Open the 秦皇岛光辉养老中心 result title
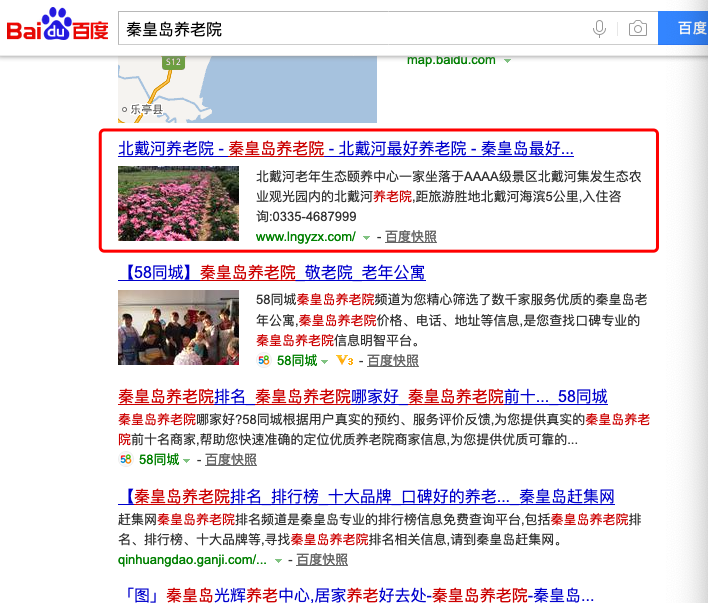The height and width of the screenshot is (603, 708). [358, 595]
